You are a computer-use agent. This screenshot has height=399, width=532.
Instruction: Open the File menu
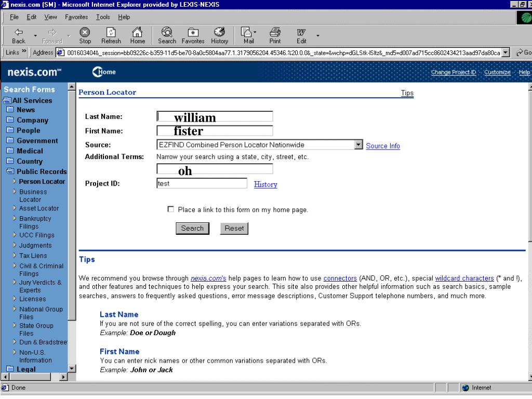point(14,17)
